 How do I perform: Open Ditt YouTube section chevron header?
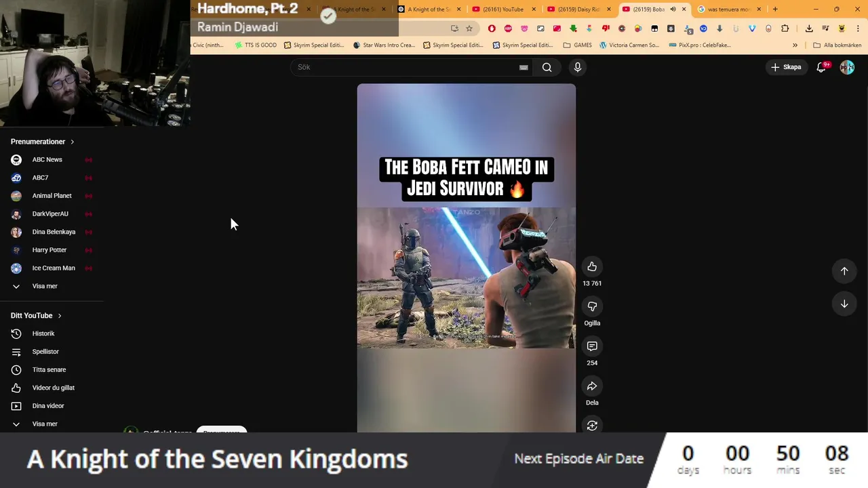(x=36, y=316)
